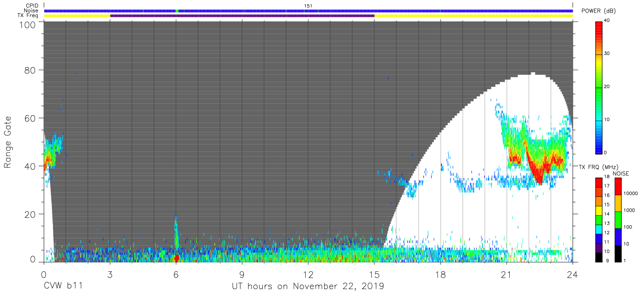Click the 3 hour tick on time axis
The width and height of the screenshot is (644, 297).
pos(110,273)
